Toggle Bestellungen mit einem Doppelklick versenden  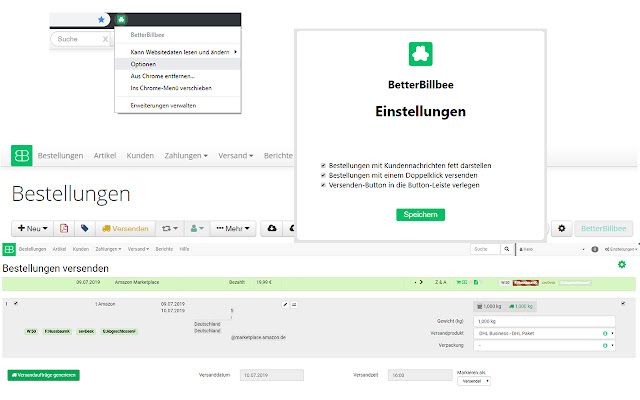point(323,175)
